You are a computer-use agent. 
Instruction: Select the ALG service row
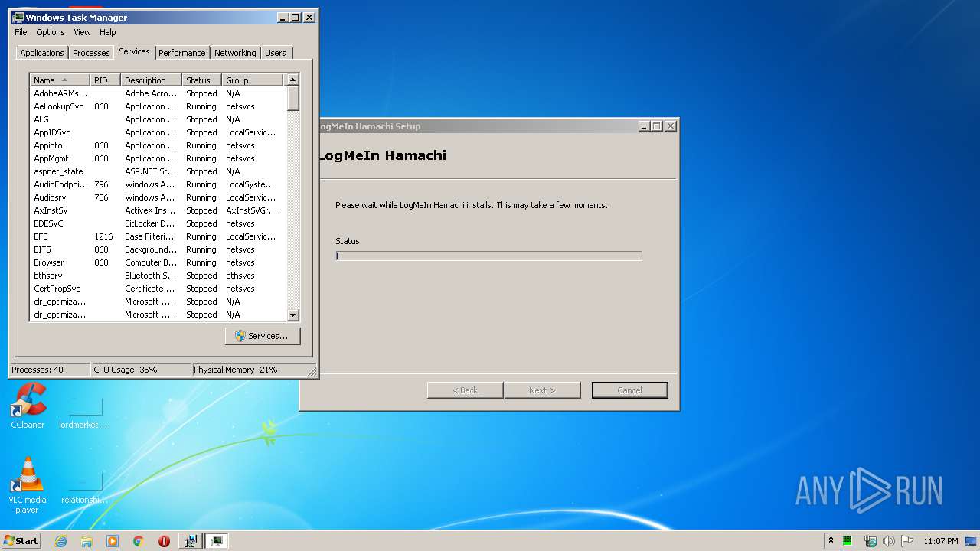(158, 119)
